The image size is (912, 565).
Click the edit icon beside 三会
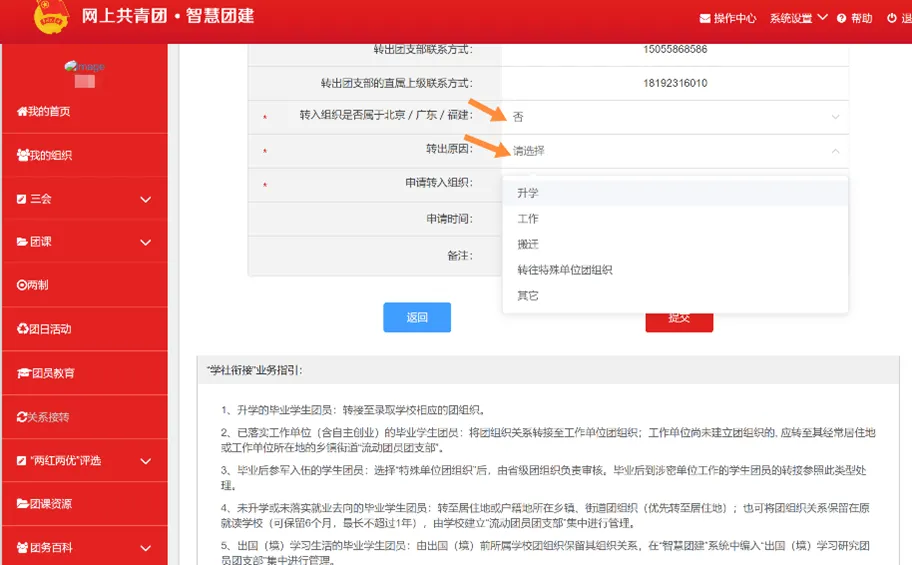pyautogui.click(x=22, y=199)
